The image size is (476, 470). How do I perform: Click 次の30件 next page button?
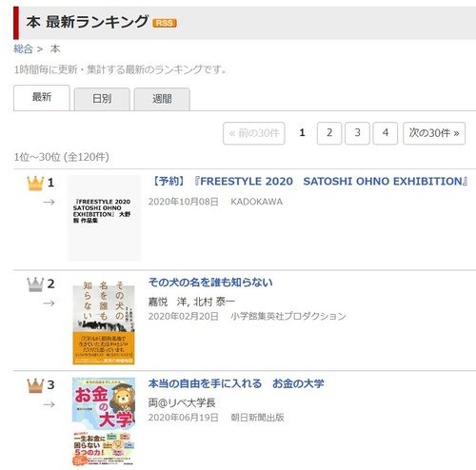(434, 133)
